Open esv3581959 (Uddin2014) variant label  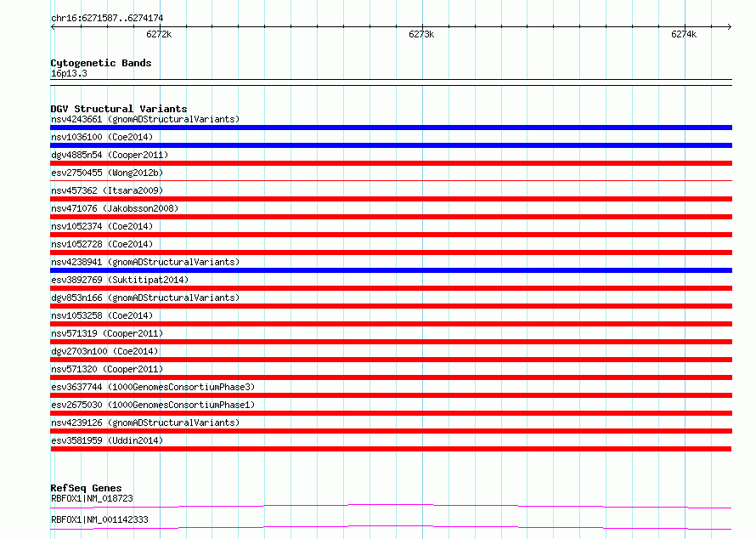(107, 440)
